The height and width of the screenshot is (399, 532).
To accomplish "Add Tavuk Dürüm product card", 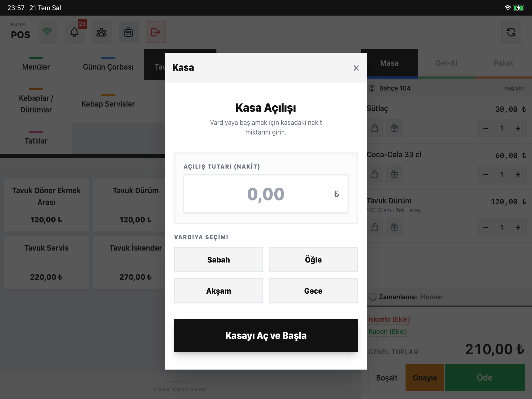I will 129,205.
